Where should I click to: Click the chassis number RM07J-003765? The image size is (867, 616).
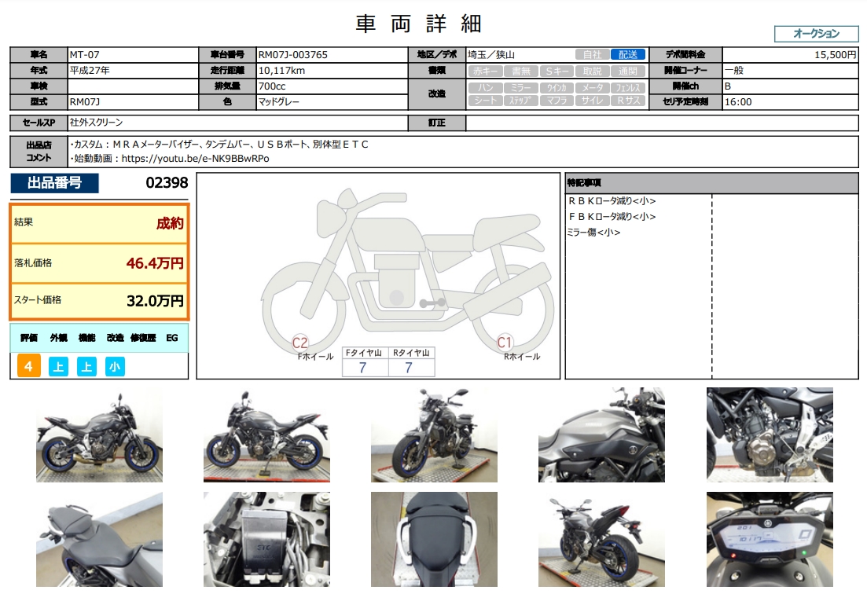click(x=332, y=55)
